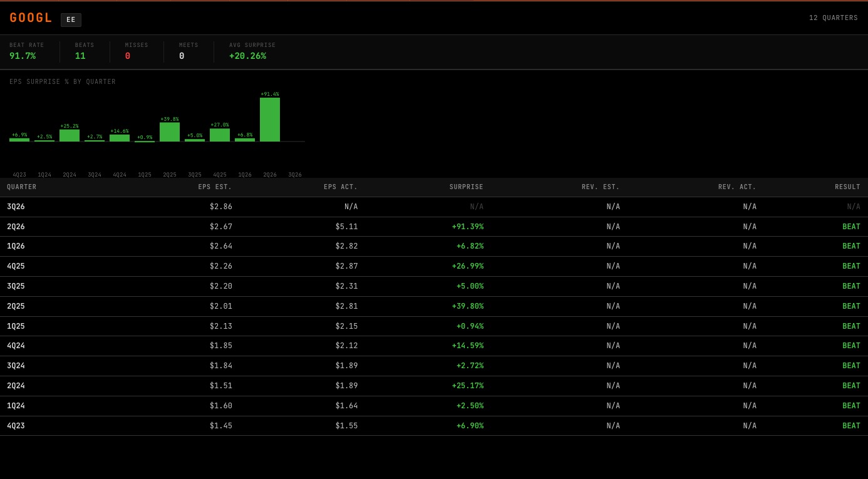The width and height of the screenshot is (868, 479).
Task: Click the 4Q25 +27.0% chart bar
Action: tap(220, 135)
